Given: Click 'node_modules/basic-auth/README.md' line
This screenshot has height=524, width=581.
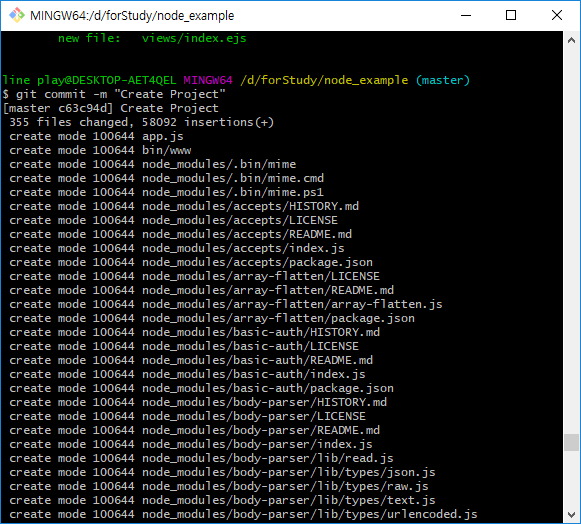Looking at the screenshot, I should [191, 361].
